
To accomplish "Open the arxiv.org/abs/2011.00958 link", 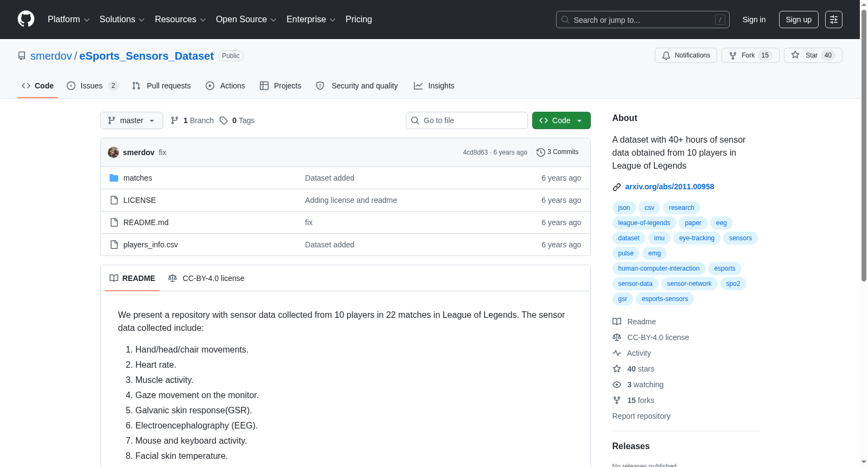I will pyautogui.click(x=669, y=187).
